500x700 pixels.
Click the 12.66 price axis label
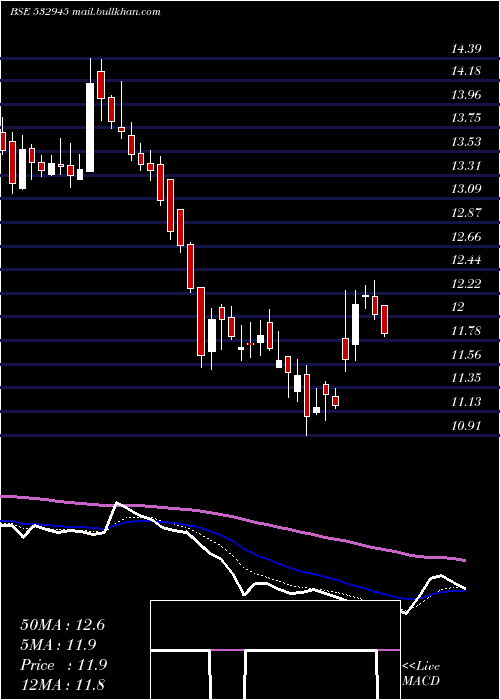pyautogui.click(x=466, y=237)
